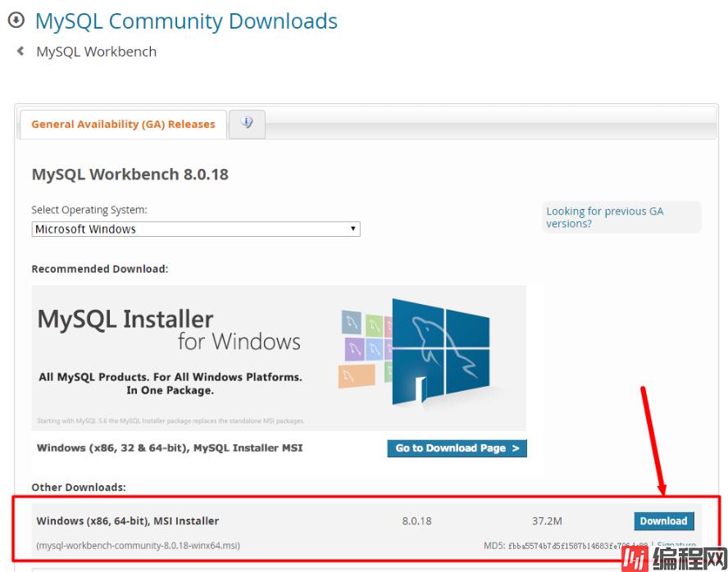Click the back chevron beside MySQL Workbench

tap(20, 51)
